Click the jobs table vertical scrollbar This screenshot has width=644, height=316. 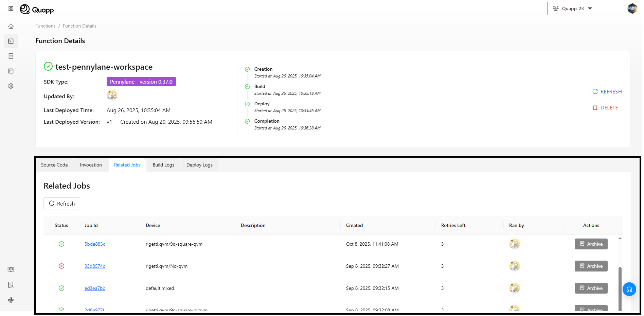pos(620,288)
